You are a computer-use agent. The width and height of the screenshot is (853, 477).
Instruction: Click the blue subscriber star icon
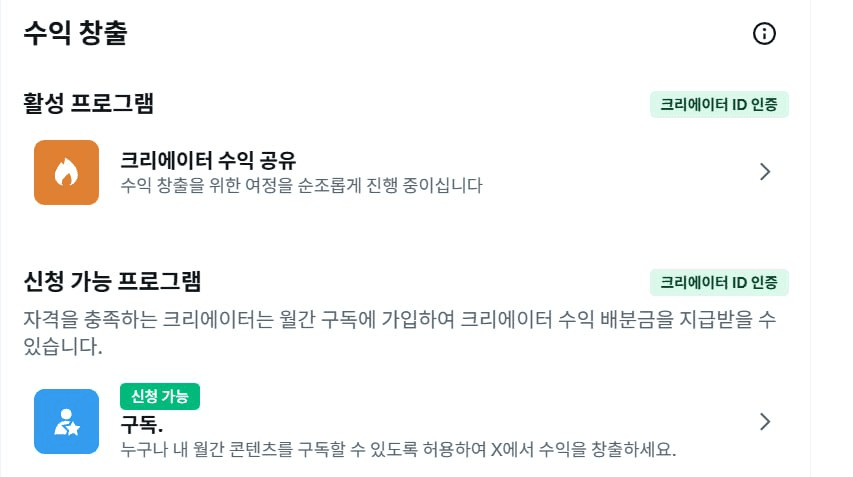point(66,422)
